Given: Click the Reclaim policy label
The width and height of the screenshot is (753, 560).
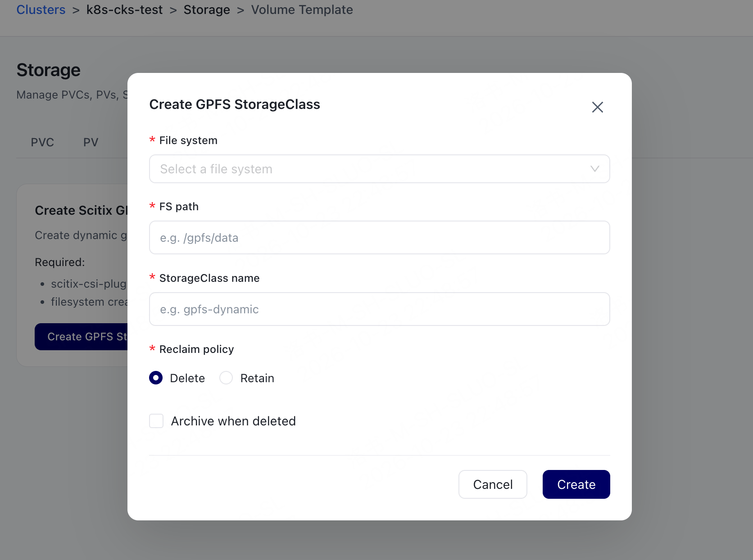Looking at the screenshot, I should click(196, 349).
